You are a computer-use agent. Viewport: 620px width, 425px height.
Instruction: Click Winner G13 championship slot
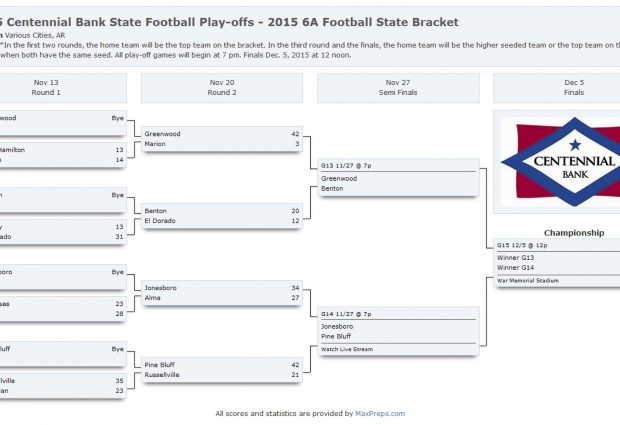pos(515,257)
